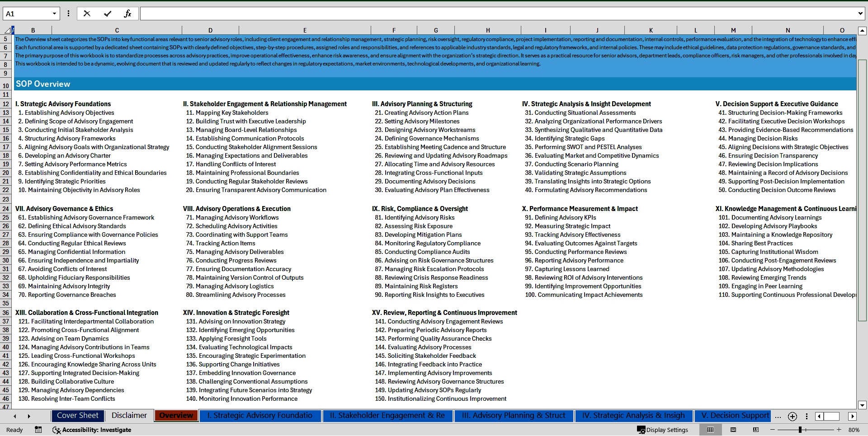Open Display Settings
Image resolution: width=868 pixels, height=436 pixels.
point(663,430)
